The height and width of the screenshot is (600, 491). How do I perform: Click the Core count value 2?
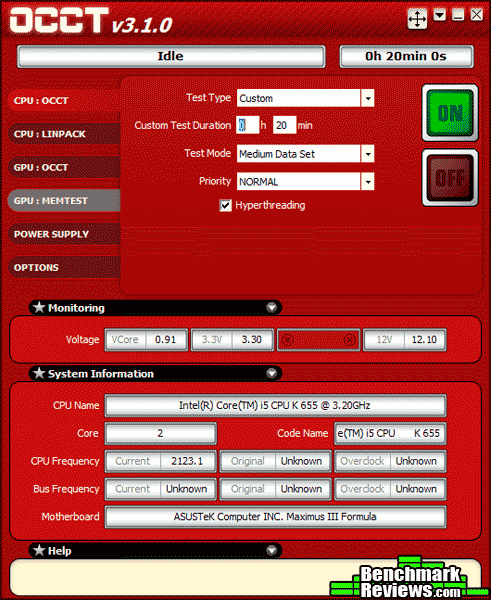tap(160, 434)
